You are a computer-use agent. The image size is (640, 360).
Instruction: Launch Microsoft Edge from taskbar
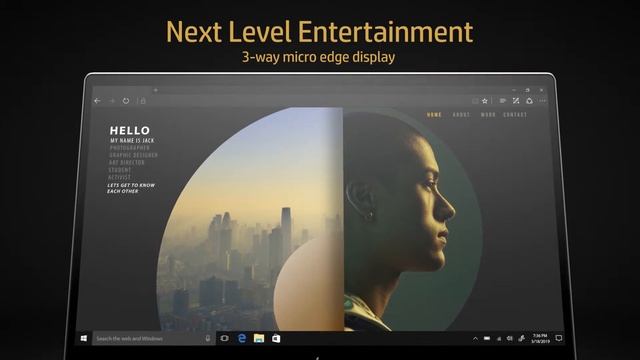(x=242, y=338)
